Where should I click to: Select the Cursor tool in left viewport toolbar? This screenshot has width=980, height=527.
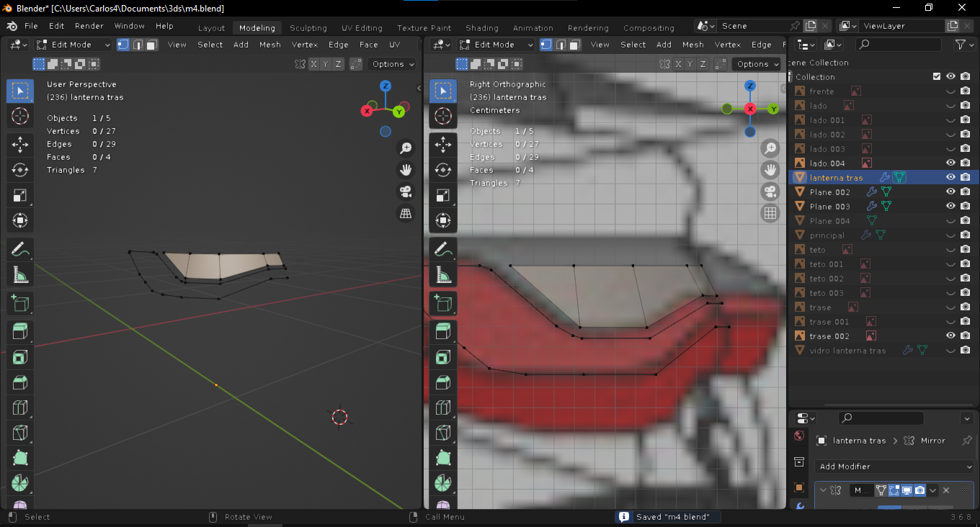coord(20,116)
